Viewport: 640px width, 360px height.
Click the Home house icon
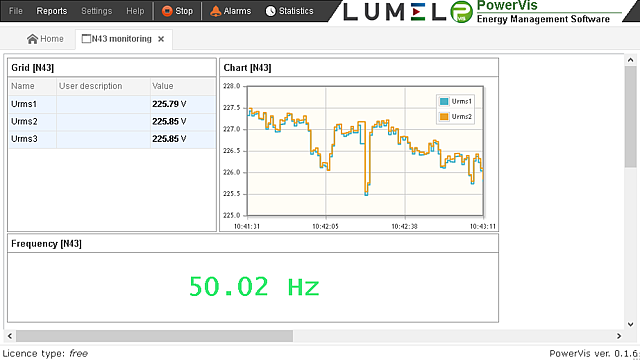32,39
